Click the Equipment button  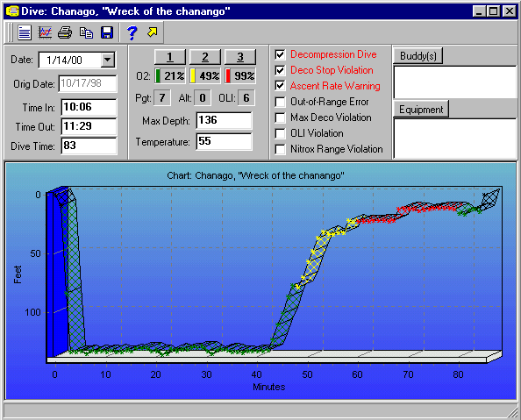[421, 110]
